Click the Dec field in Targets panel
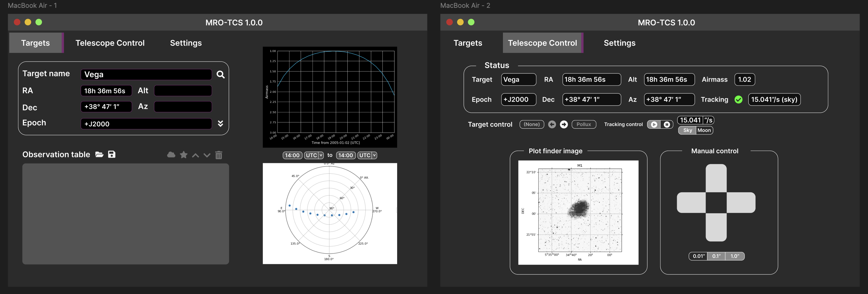The width and height of the screenshot is (868, 294). click(x=106, y=106)
